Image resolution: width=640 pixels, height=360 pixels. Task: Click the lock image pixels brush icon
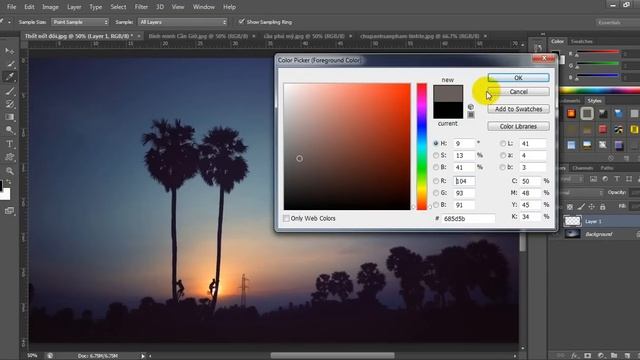[x=581, y=207]
